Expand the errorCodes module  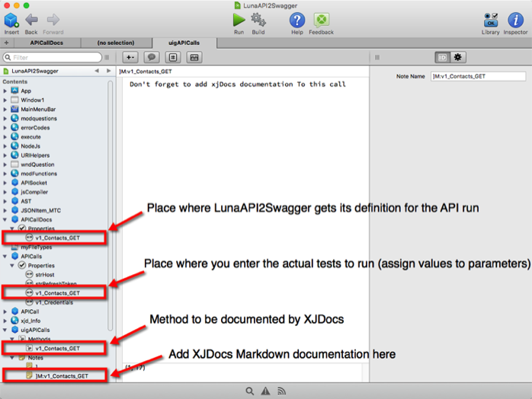5,127
